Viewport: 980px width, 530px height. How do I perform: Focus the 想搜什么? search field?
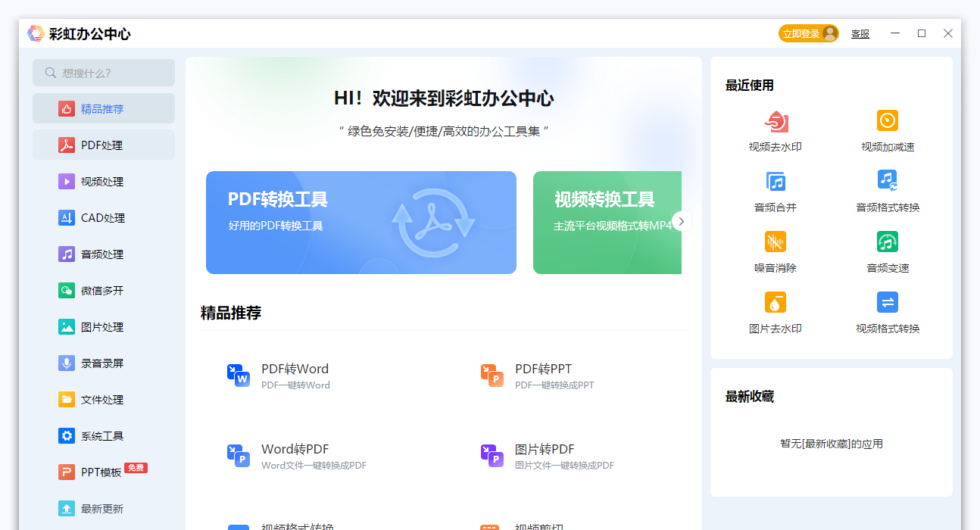click(x=104, y=73)
